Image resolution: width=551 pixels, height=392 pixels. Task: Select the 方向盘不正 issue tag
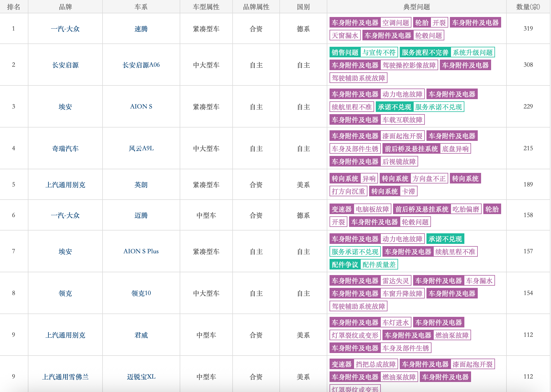click(x=429, y=178)
